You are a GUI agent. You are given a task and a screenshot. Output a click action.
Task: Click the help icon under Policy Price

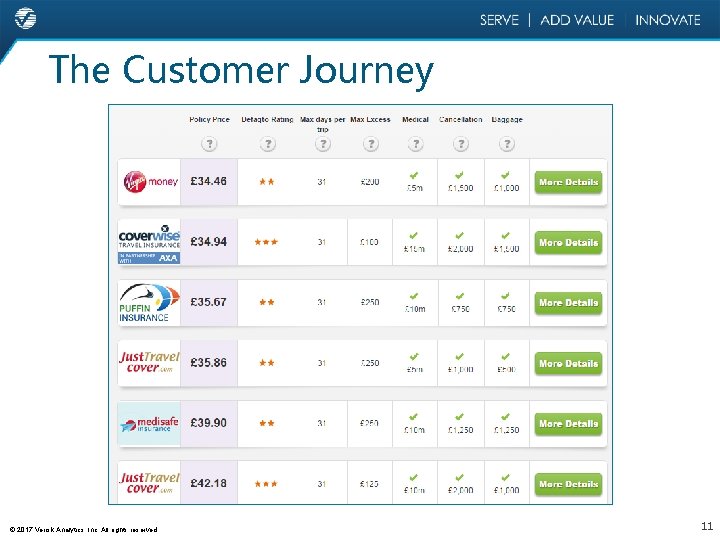[209, 144]
